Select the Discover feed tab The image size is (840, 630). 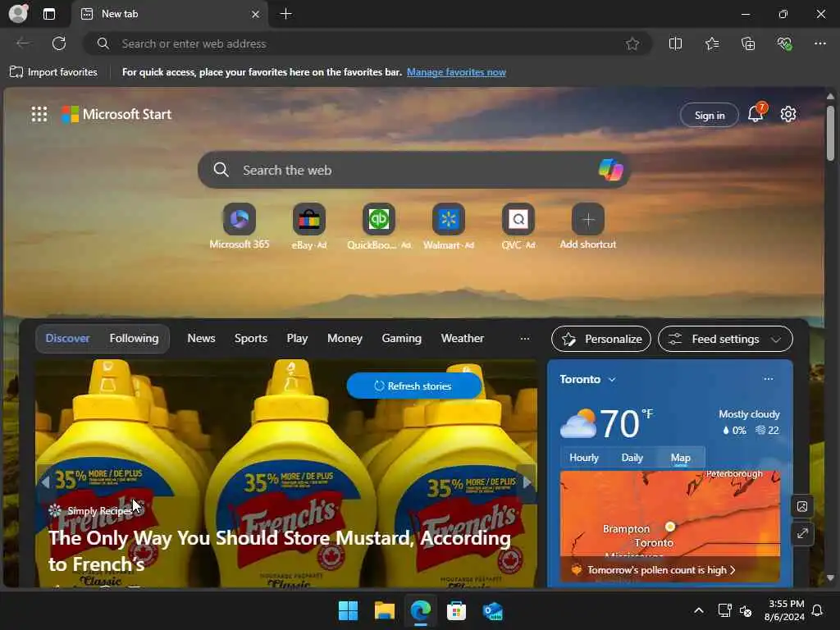click(x=67, y=338)
